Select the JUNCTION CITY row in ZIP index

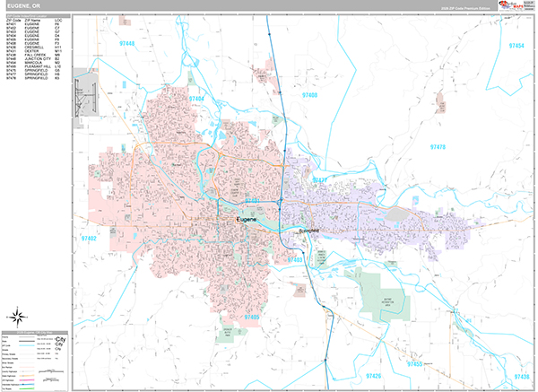[38, 57]
